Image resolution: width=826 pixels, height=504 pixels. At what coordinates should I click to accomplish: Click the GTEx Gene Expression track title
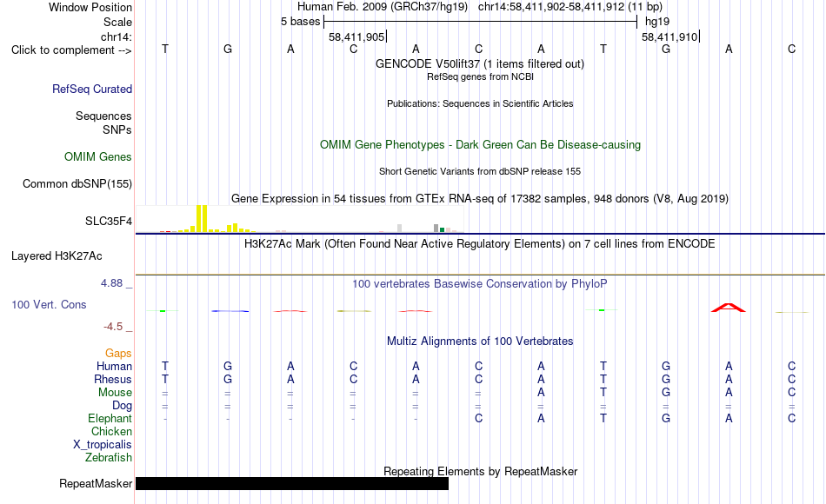pos(480,198)
